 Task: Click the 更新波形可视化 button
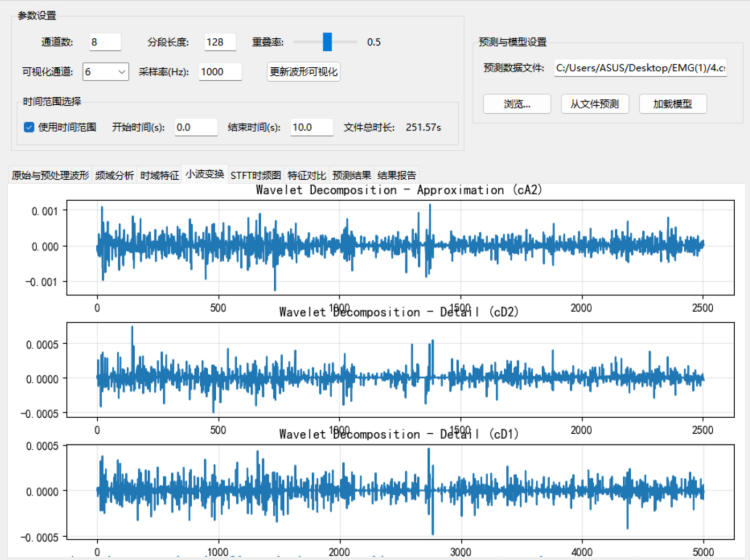tap(304, 72)
